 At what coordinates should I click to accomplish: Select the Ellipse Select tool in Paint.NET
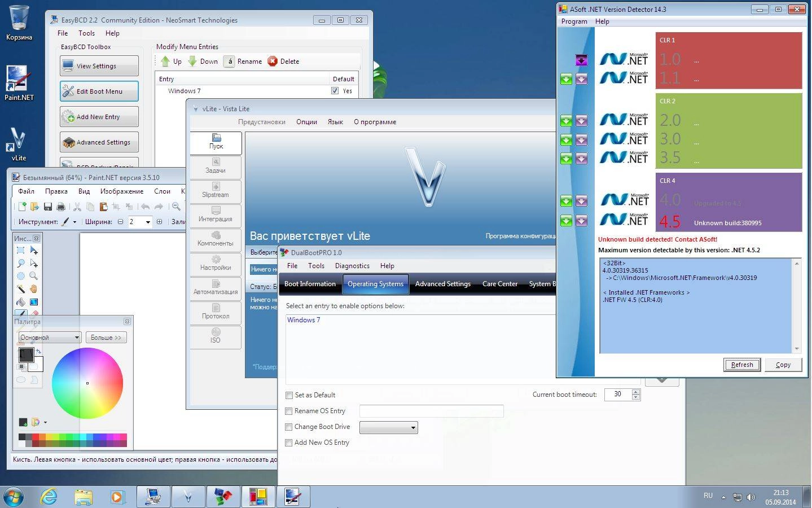pos(21,276)
